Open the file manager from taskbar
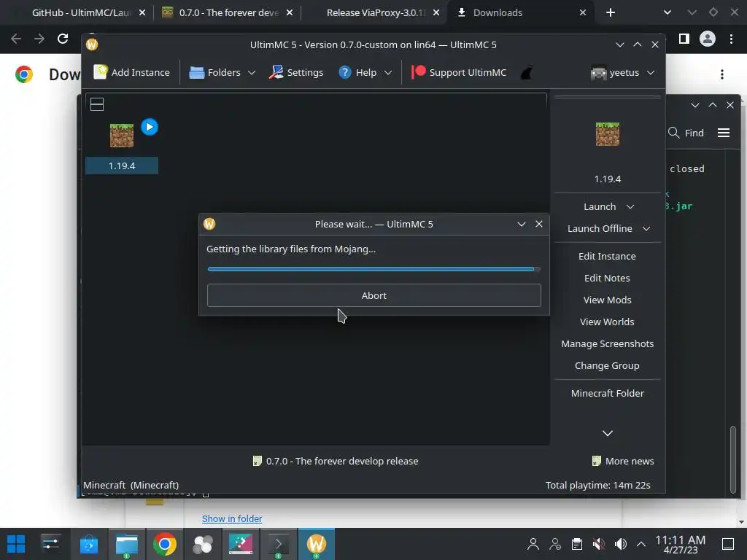Screen dimensions: 747x560 127,544
